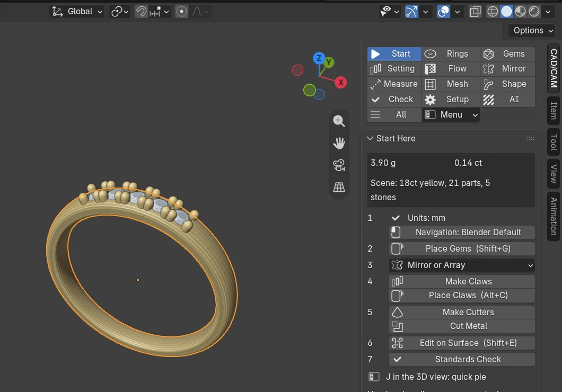Click the Start Here panel drag handle
The width and height of the screenshot is (562, 392).
tap(530, 139)
